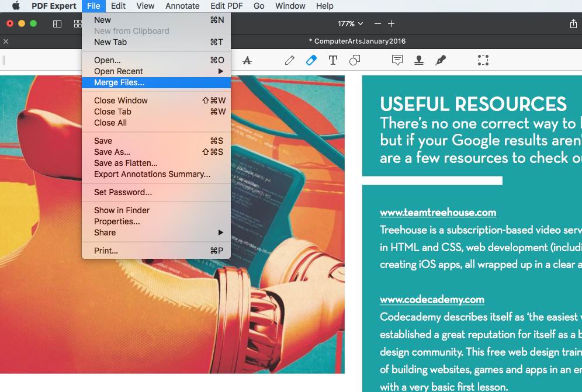Toggle the page thumbnails view icon
Viewport: 582px width, 392px height.
click(x=78, y=24)
